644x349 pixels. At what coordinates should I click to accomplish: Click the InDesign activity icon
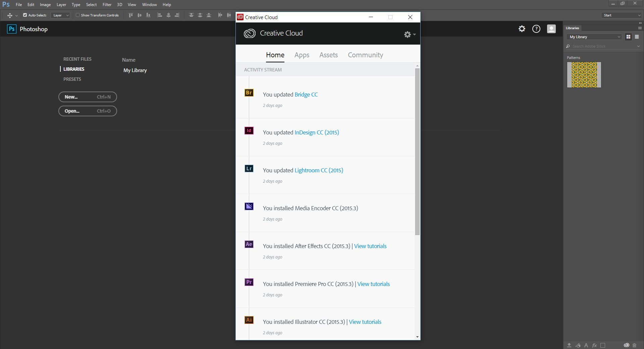pyautogui.click(x=249, y=130)
